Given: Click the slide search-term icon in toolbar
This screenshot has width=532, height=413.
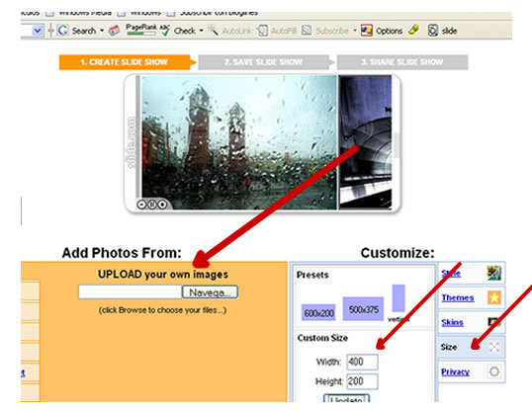Looking at the screenshot, I should coord(432,31).
